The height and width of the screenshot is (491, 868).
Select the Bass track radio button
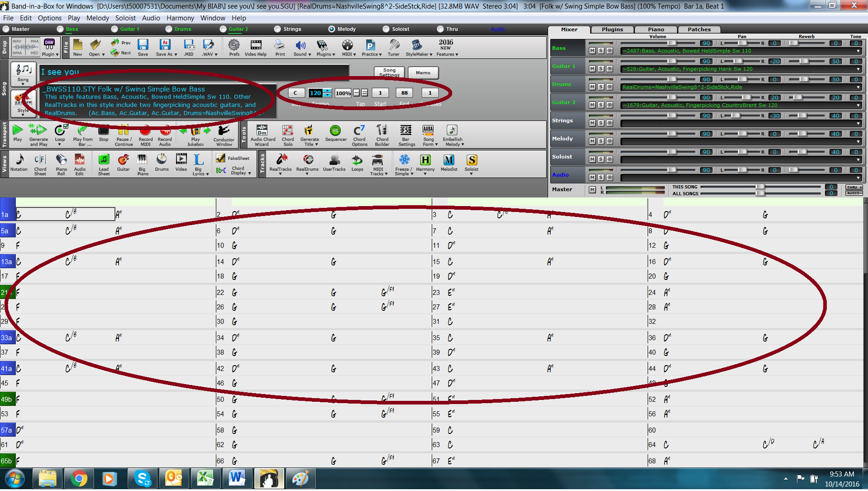tap(60, 29)
